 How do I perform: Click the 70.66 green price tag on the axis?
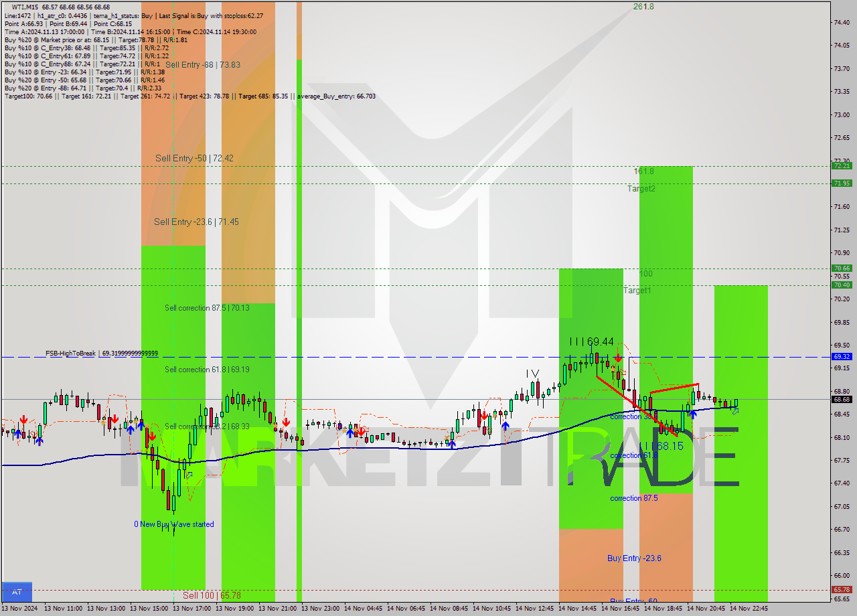(x=842, y=268)
